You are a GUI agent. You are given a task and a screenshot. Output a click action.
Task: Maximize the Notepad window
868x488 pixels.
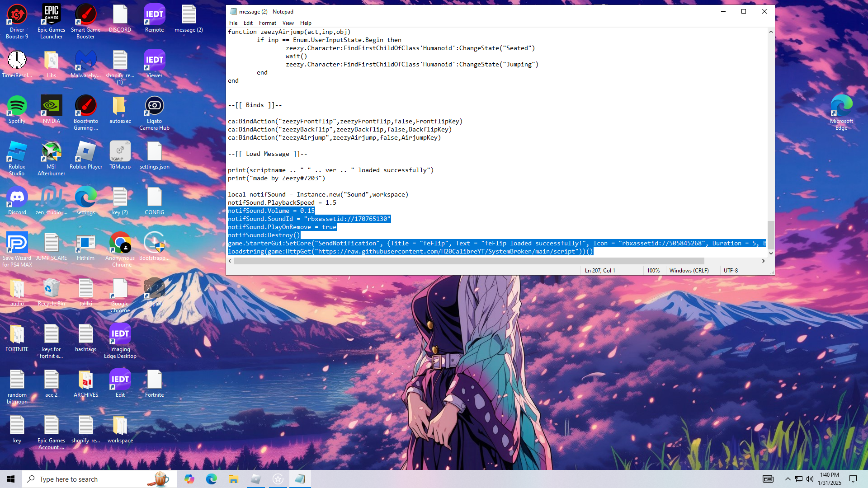(744, 12)
